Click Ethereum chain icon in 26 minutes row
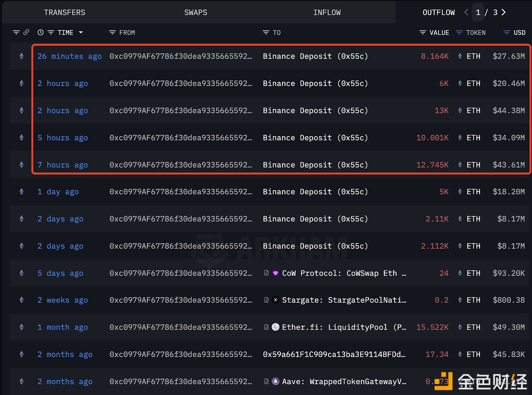Viewport: 532px width, 395px height. point(22,56)
